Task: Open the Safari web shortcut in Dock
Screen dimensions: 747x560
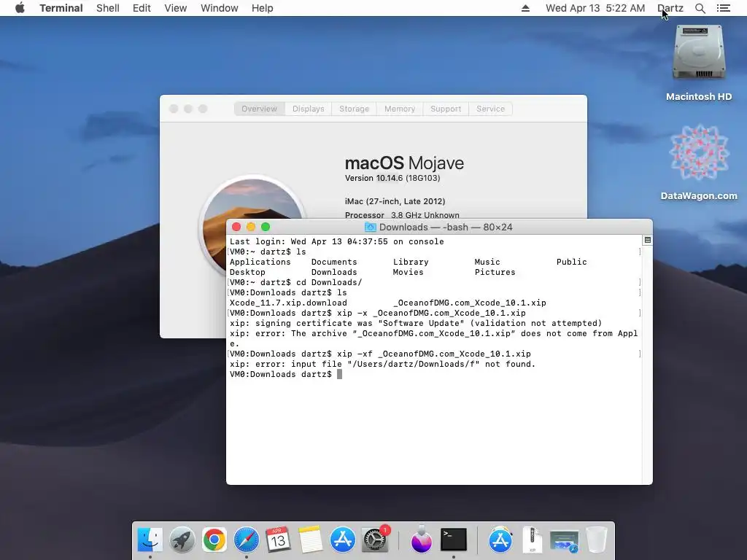Action: 564,542
